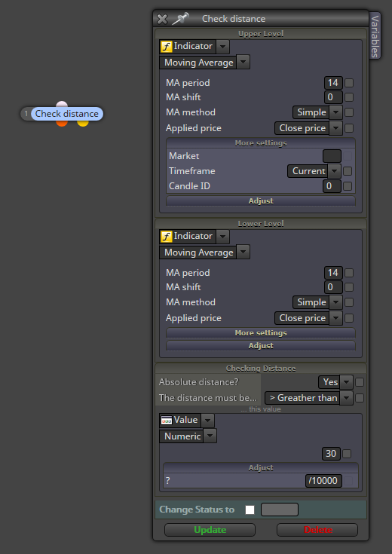This screenshot has width=392, height=554.
Task: Toggle the Timeframe checkbox
Action: (x=348, y=171)
